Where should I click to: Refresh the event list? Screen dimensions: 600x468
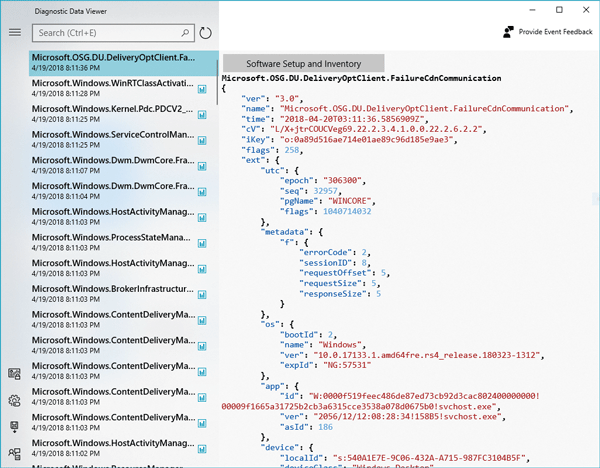click(x=205, y=33)
